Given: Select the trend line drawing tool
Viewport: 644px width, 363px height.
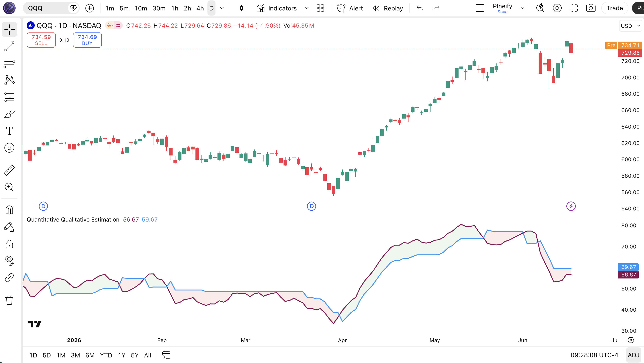Looking at the screenshot, I should [x=10, y=46].
